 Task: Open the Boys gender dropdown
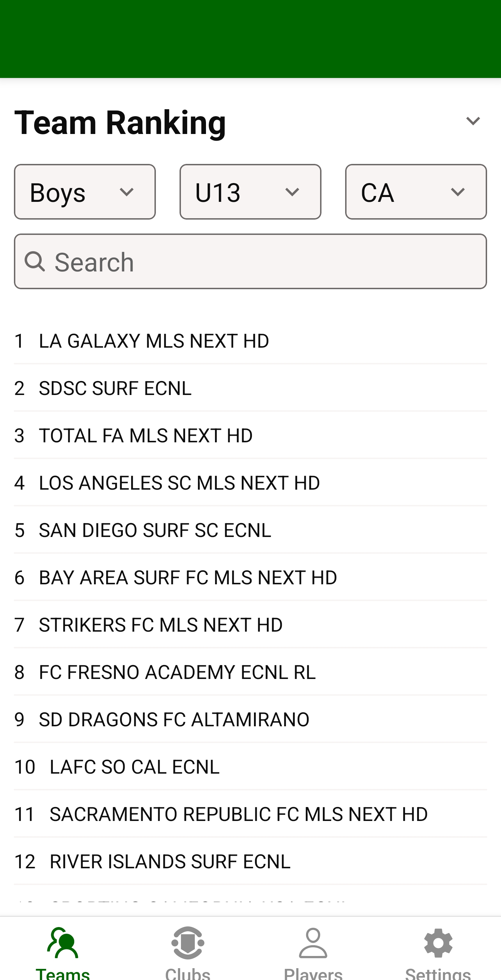tap(85, 192)
